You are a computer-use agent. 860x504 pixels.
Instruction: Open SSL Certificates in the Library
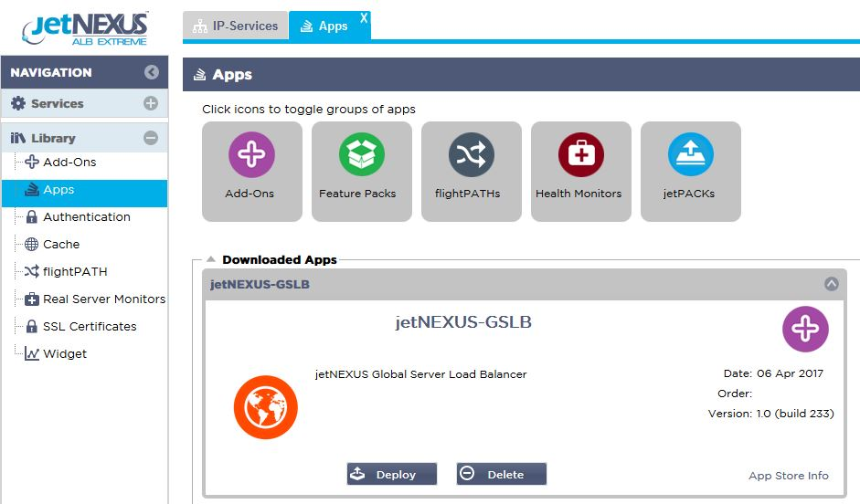(90, 327)
